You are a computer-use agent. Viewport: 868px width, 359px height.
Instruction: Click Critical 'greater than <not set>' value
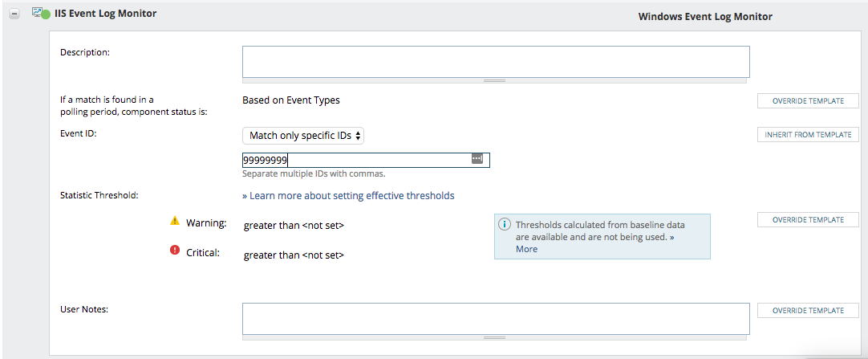[x=294, y=255]
